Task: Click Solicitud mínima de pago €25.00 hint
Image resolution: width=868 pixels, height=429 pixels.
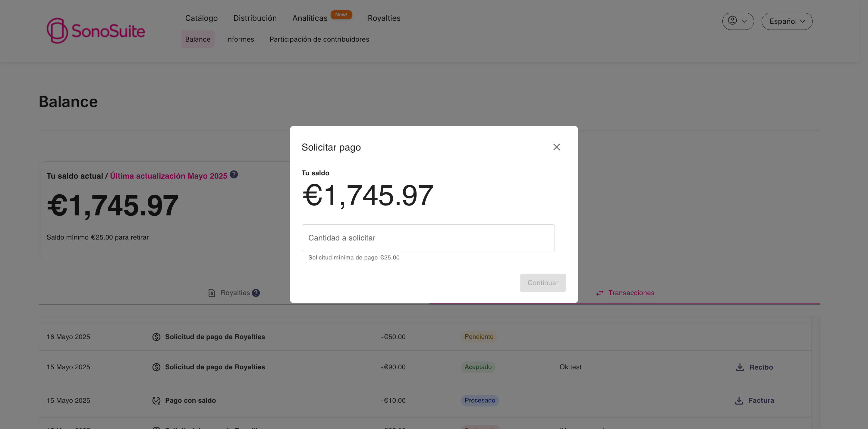Action: tap(354, 257)
